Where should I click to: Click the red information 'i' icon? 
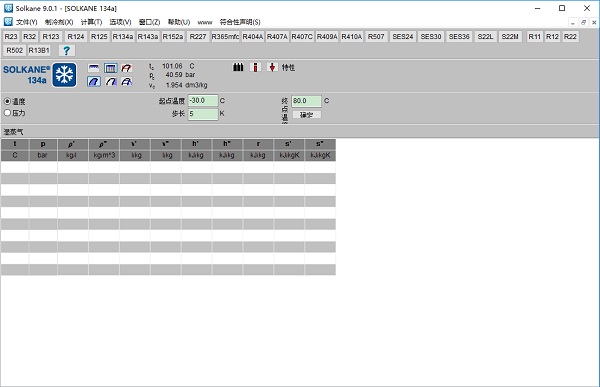click(x=255, y=67)
